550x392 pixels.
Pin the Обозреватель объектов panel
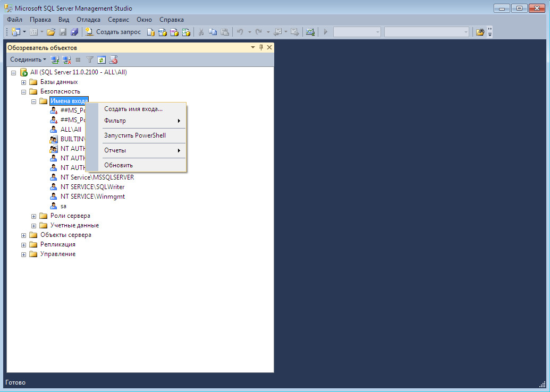(261, 47)
